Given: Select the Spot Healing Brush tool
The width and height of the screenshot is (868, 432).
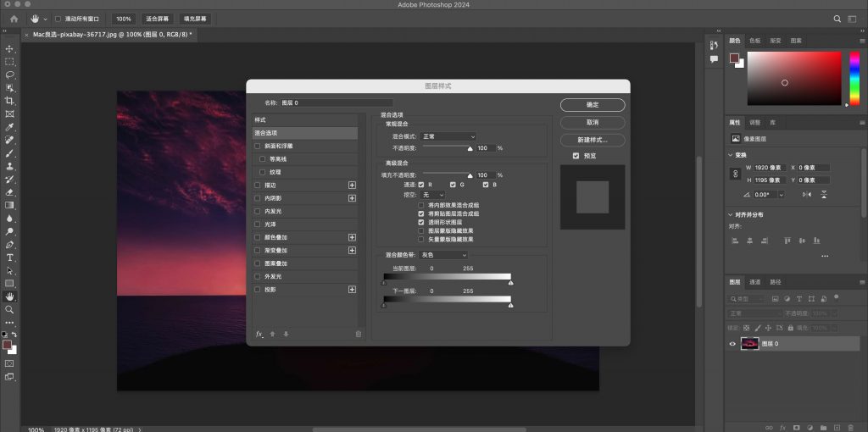Looking at the screenshot, I should (x=9, y=140).
